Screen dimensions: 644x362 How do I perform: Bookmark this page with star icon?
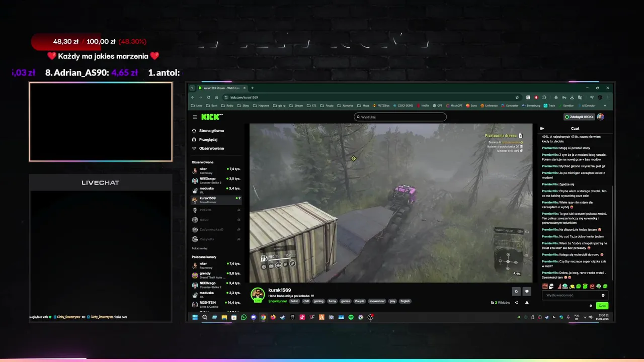pos(517,97)
